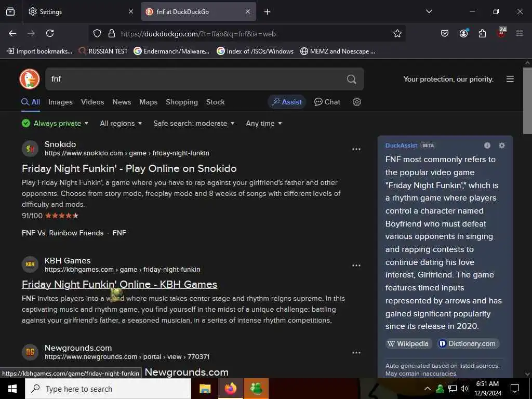This screenshot has width=532, height=399.
Task: Close the Settings tab
Action: 131,11
